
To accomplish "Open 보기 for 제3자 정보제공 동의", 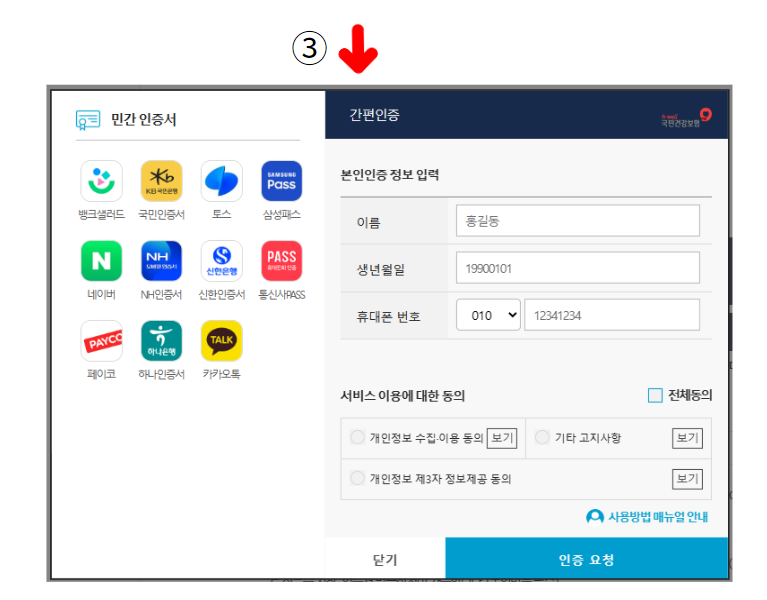I will (x=687, y=479).
